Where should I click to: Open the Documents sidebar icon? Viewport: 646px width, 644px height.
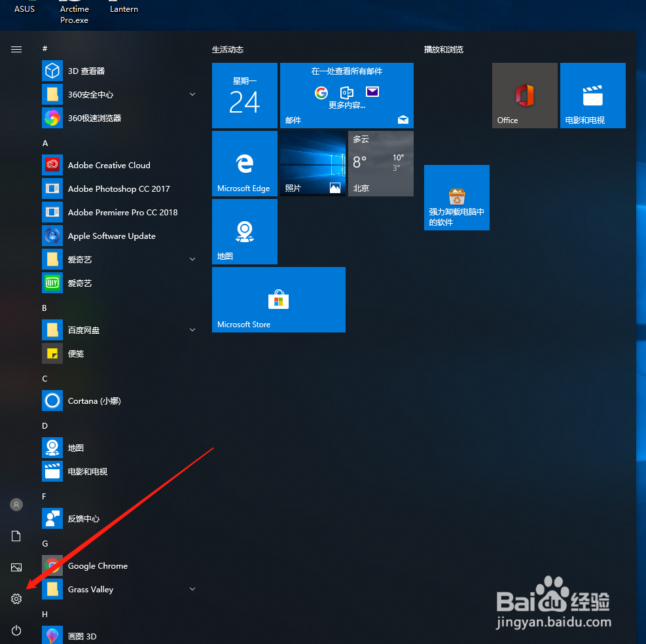tap(16, 536)
